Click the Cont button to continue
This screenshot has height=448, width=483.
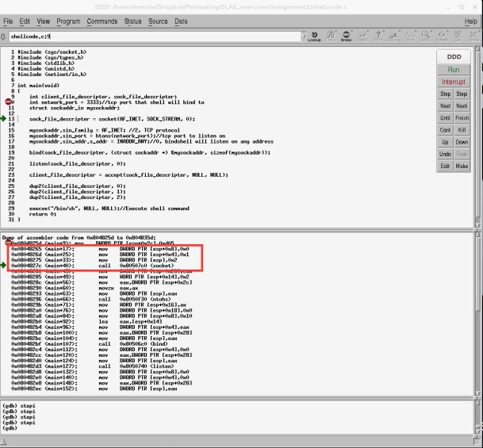pos(445,129)
